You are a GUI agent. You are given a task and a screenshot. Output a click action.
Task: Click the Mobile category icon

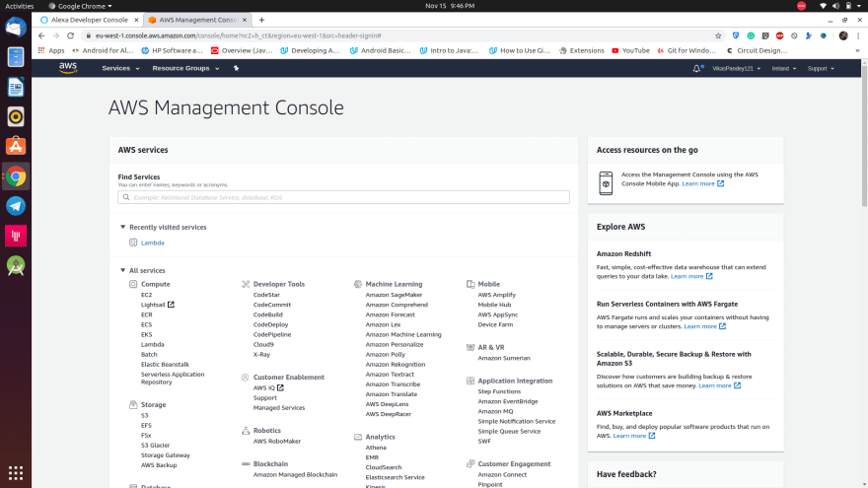470,284
